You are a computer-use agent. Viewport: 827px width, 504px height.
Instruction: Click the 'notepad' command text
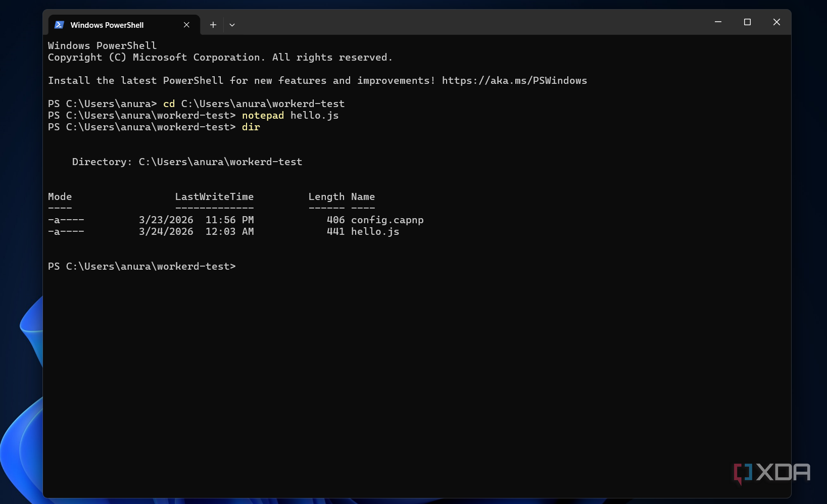click(263, 116)
